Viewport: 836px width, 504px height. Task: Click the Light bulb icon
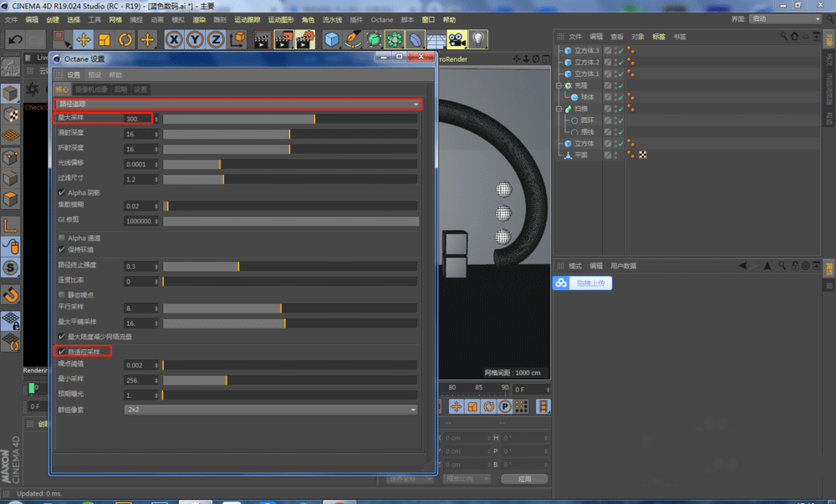point(478,39)
